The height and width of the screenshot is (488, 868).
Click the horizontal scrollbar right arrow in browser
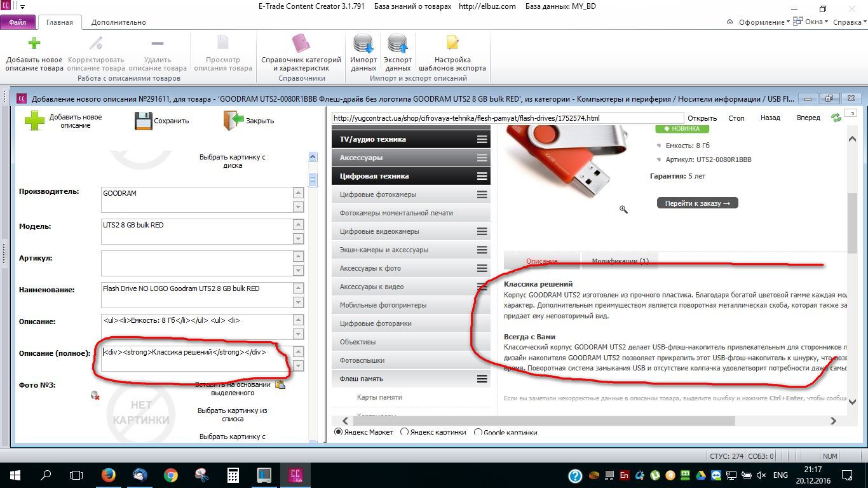tap(833, 421)
